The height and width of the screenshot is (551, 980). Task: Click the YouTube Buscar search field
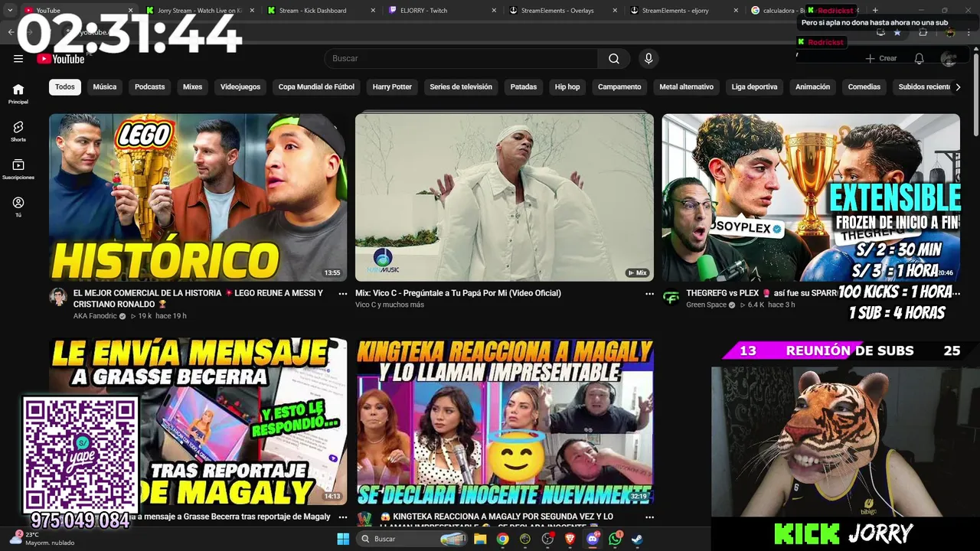point(461,59)
